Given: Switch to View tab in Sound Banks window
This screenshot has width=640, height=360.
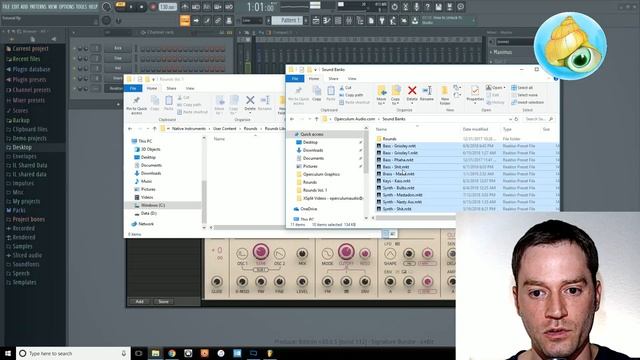Looking at the screenshot, I should pyautogui.click(x=352, y=79).
